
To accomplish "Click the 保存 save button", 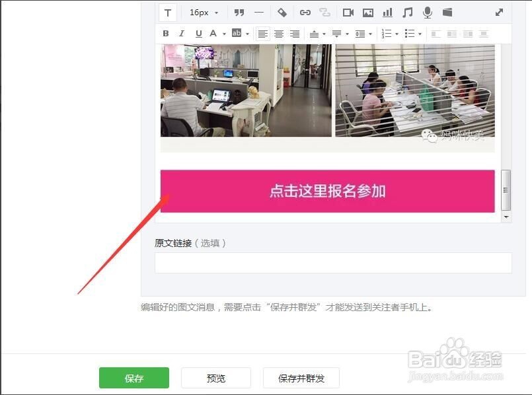I will (x=133, y=378).
